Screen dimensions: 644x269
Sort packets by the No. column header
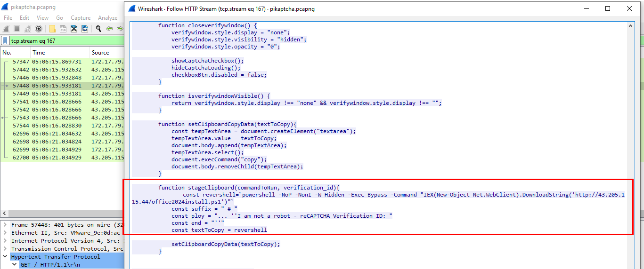click(x=15, y=53)
